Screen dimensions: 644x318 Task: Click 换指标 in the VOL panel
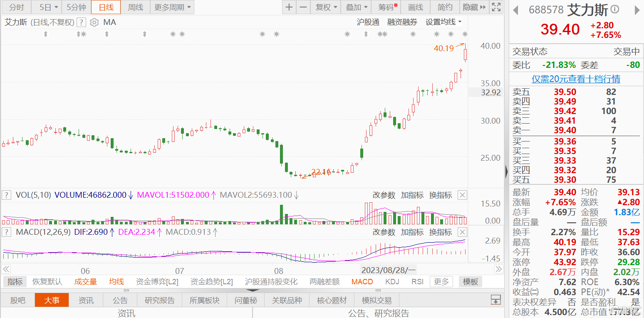441,195
